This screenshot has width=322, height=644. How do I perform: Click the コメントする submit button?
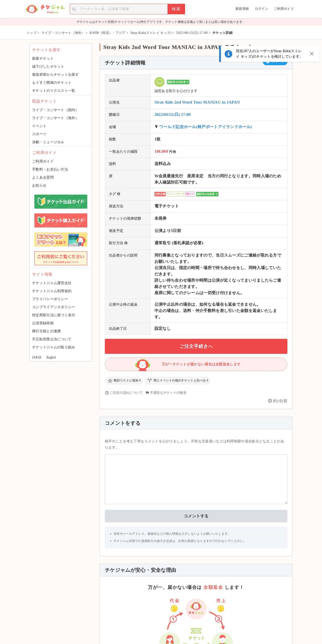(196, 516)
